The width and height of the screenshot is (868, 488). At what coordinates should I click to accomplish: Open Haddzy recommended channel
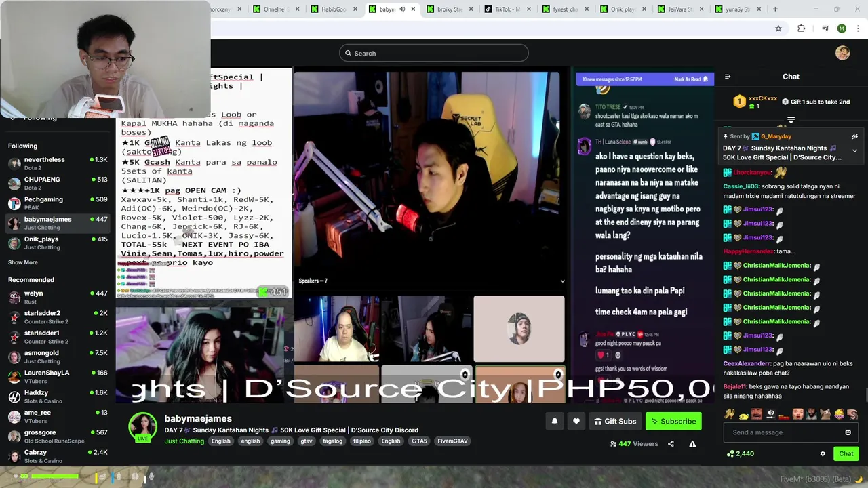pyautogui.click(x=58, y=396)
